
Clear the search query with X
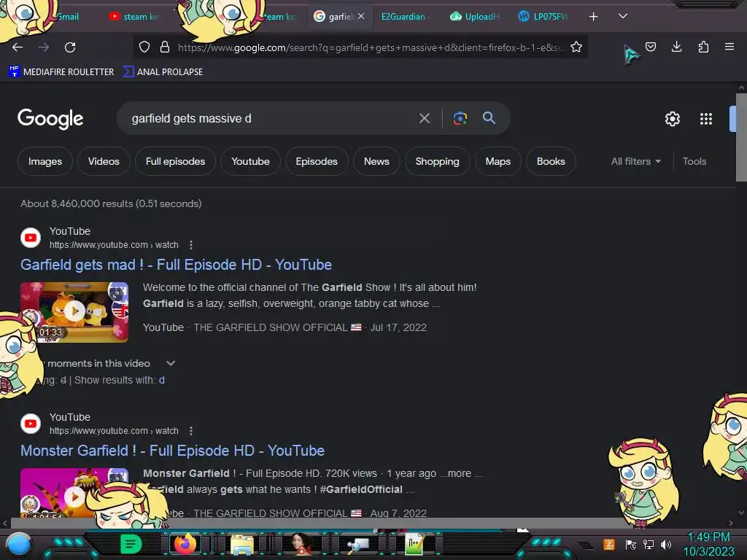point(425,118)
